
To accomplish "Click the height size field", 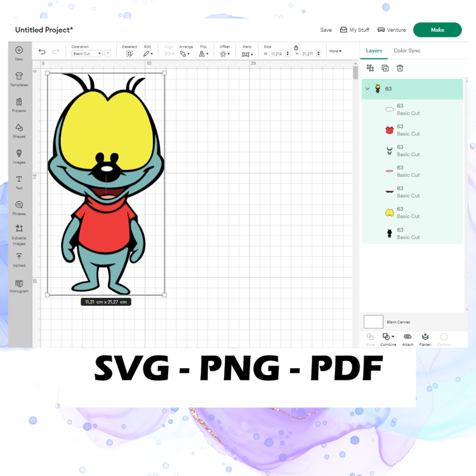I will coord(308,53).
